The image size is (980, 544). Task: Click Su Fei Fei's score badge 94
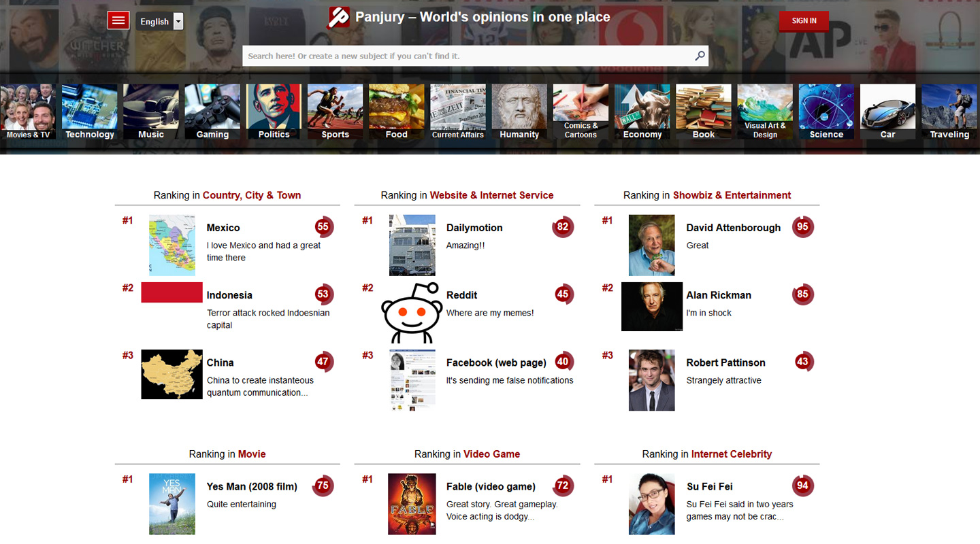pyautogui.click(x=803, y=486)
